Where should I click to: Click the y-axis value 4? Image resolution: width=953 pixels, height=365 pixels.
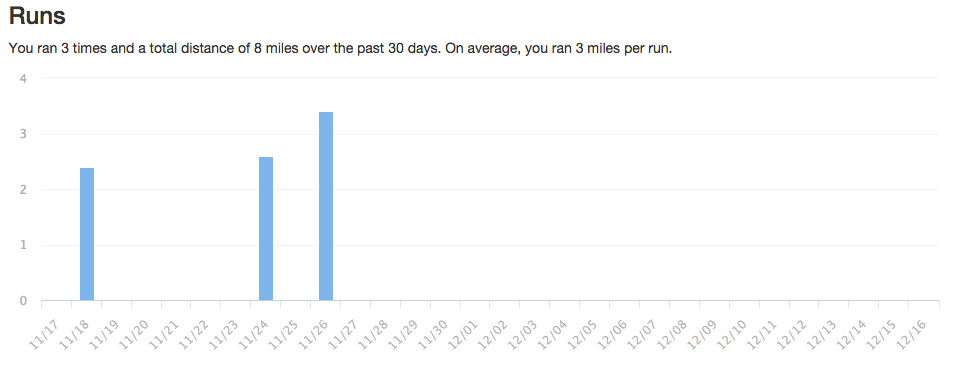(x=23, y=78)
